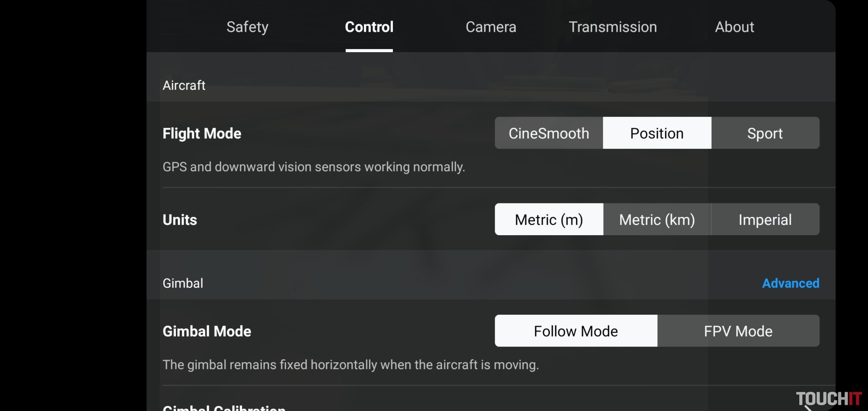Select Follow Mode for gimbal

[576, 331]
